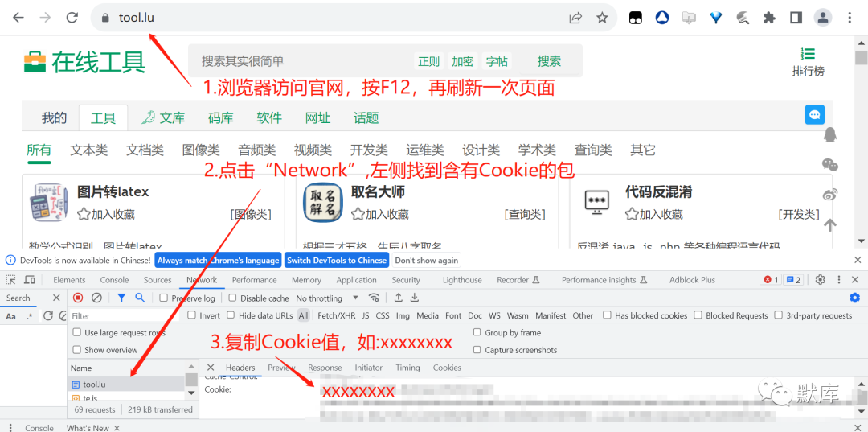This screenshot has width=868, height=432.
Task: Bookmark this page with star icon
Action: (x=602, y=18)
